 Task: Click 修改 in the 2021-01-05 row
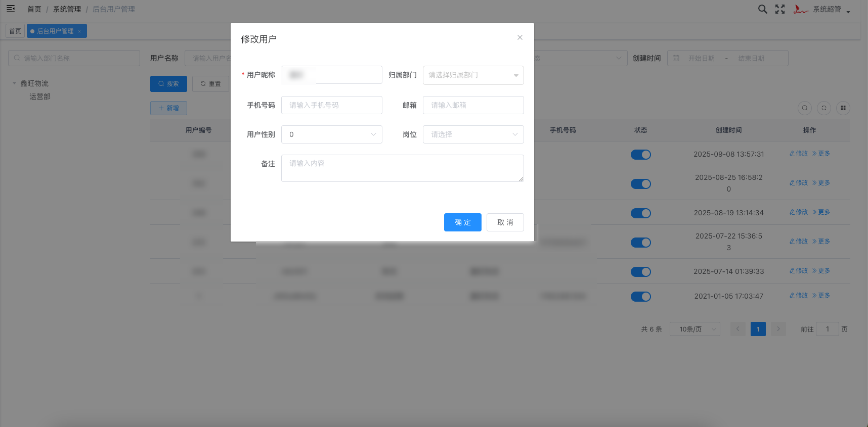click(799, 296)
